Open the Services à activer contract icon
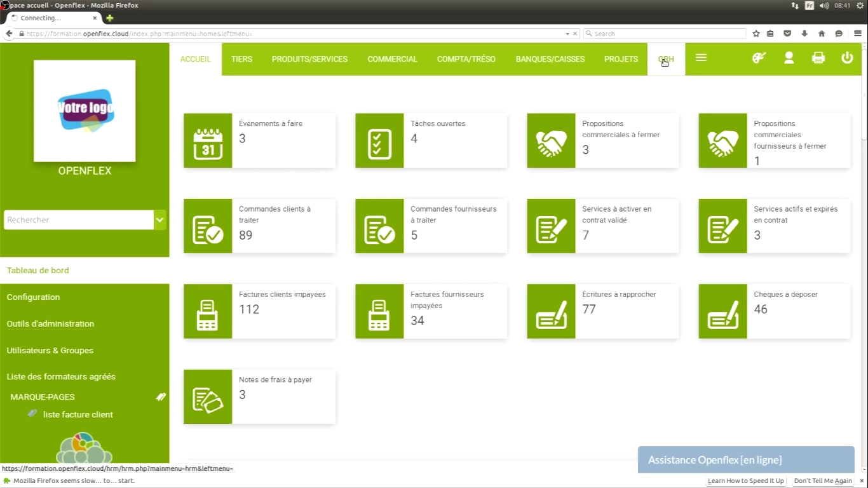868x488 pixels. click(x=551, y=226)
